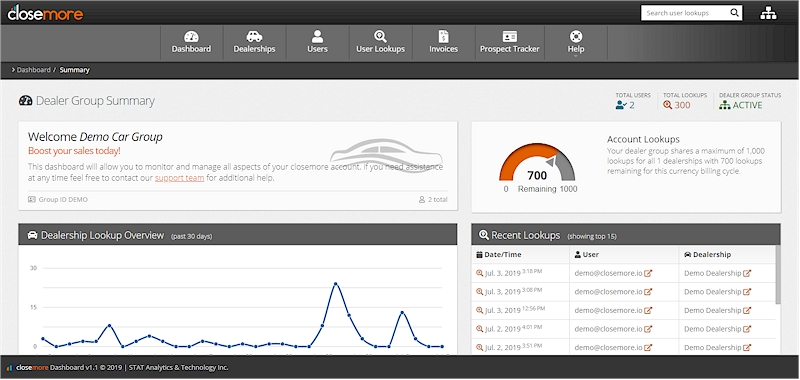Open user external link in 3:08 PM row

click(648, 292)
